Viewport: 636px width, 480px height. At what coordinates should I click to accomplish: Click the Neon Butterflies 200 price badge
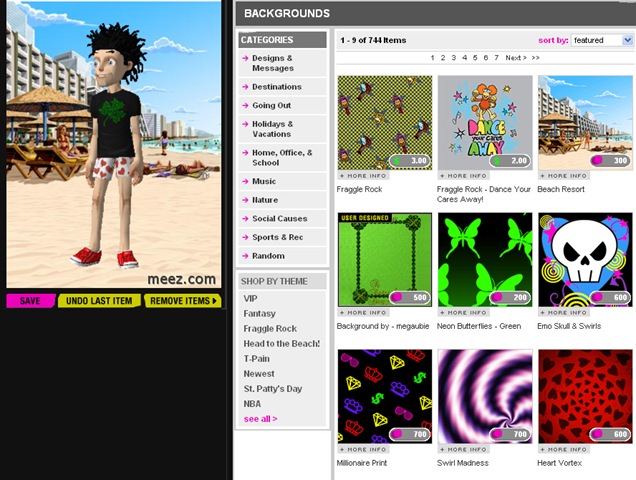pyautogui.click(x=510, y=297)
